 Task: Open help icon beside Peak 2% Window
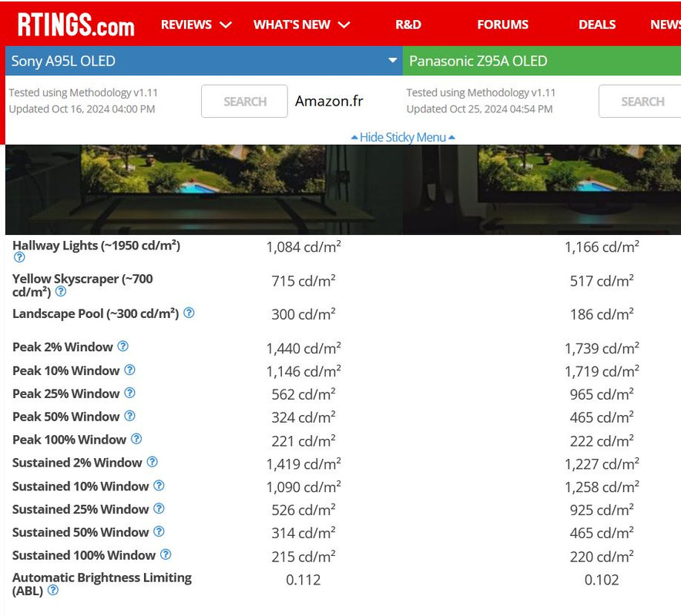123,346
